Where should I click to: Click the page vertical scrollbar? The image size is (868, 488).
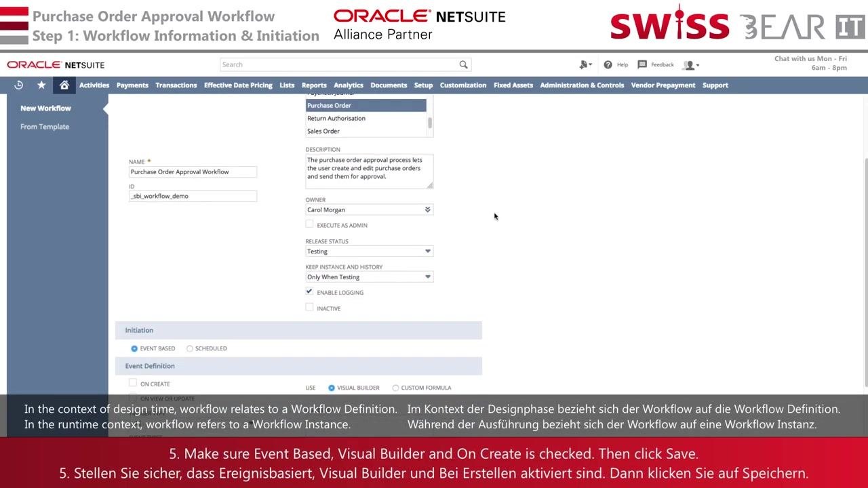pos(865,271)
